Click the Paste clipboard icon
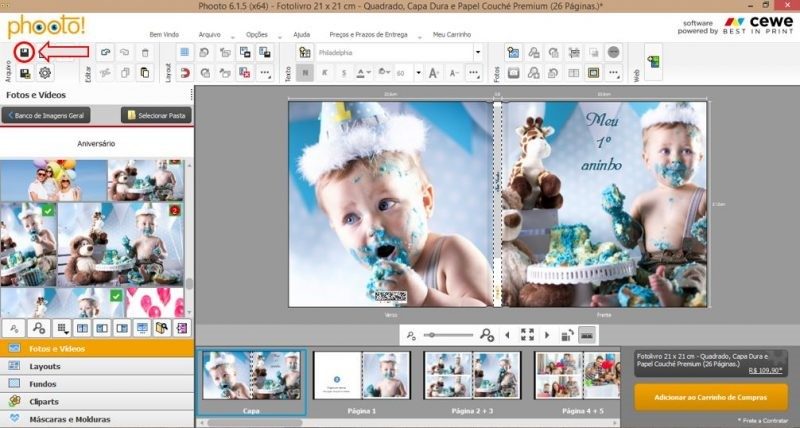The width and height of the screenshot is (800, 428). coord(145,73)
